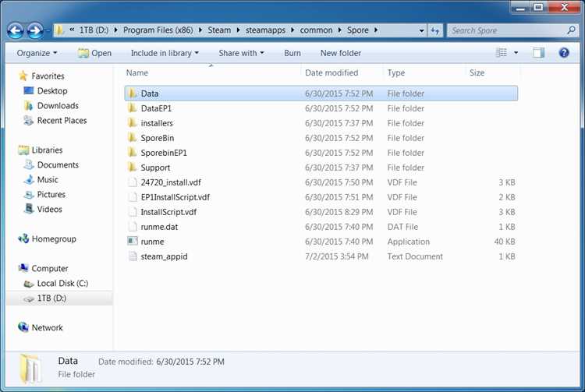Click the 7/2/2015 3:54 PM date cell

pyautogui.click(x=336, y=256)
